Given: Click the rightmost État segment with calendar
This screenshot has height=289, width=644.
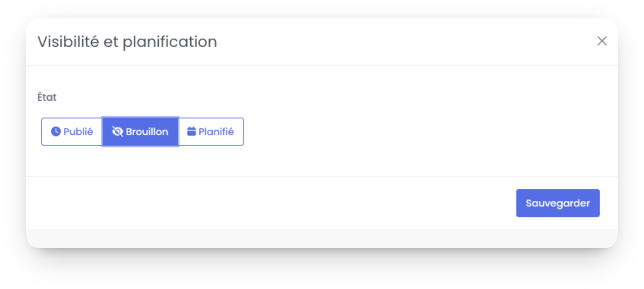Looking at the screenshot, I should pyautogui.click(x=211, y=132).
